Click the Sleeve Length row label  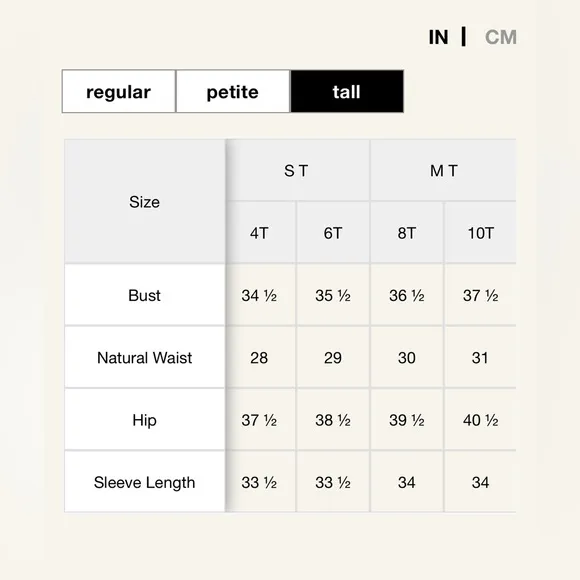[x=145, y=482]
